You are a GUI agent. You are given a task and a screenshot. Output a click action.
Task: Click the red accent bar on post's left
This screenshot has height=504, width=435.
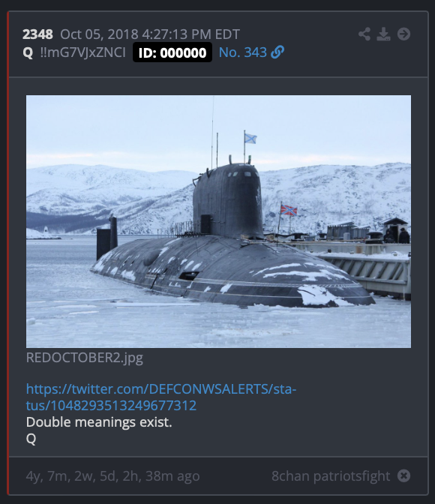tap(8, 253)
